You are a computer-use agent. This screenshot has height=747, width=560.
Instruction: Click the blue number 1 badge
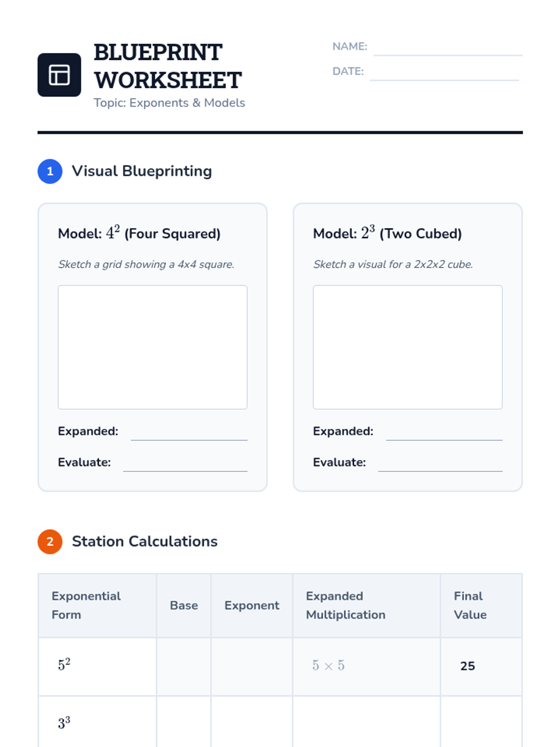click(x=50, y=171)
